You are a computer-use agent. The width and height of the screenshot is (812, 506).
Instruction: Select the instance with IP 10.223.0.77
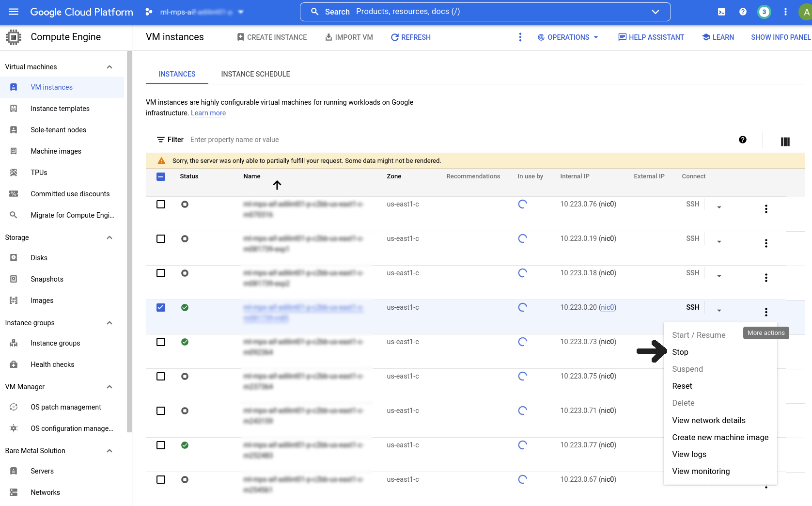pos(161,445)
